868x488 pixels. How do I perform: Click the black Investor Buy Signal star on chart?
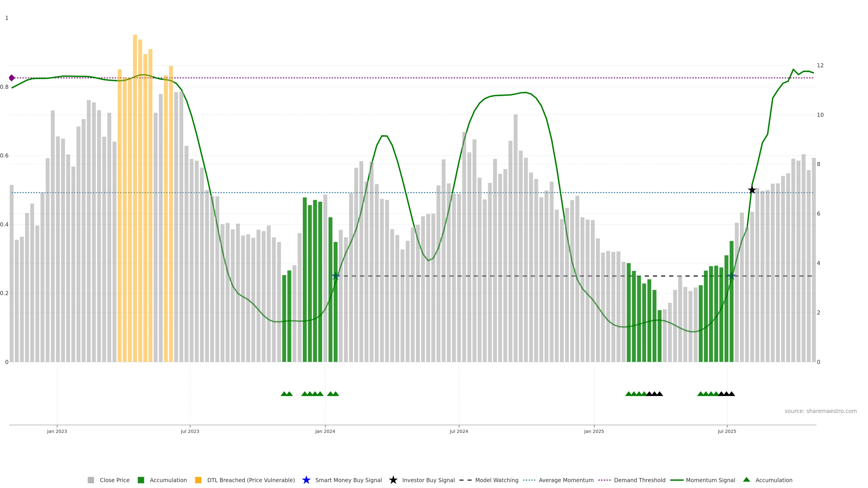tap(752, 190)
